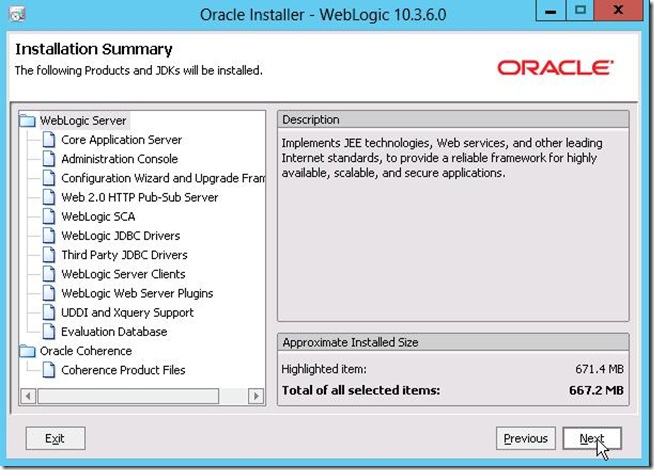Click the WebLogic JDBC Drivers file icon

coord(49,236)
